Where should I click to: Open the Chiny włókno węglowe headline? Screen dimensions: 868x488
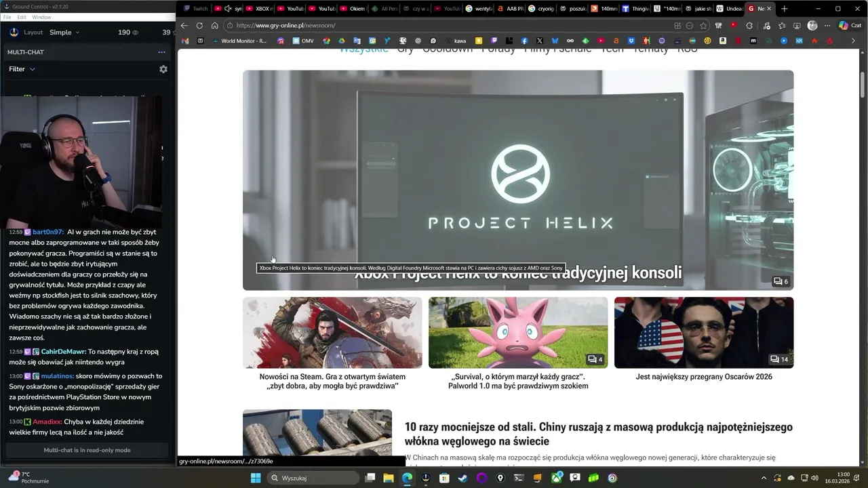599,434
